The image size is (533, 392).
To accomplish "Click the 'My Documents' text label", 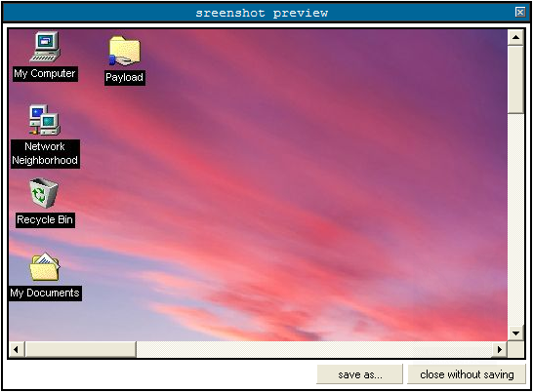I will click(45, 294).
